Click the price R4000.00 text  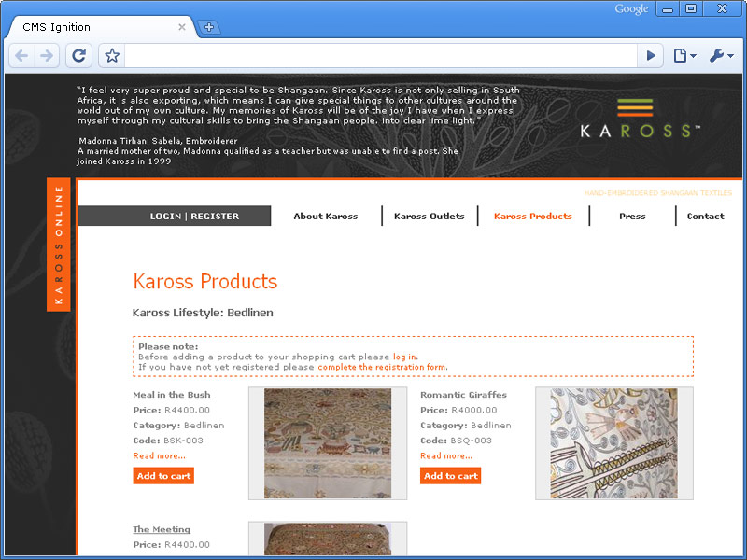click(x=474, y=410)
